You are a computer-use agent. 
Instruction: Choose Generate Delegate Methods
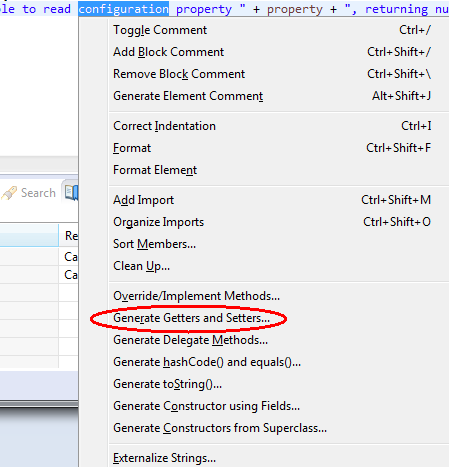click(264, 340)
